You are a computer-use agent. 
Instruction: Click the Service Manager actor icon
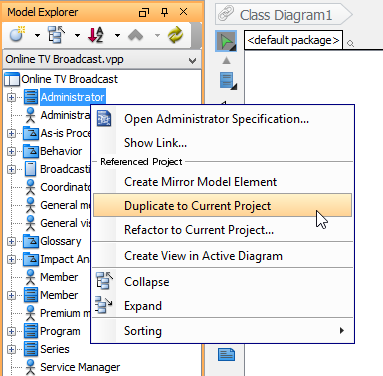[30, 367]
